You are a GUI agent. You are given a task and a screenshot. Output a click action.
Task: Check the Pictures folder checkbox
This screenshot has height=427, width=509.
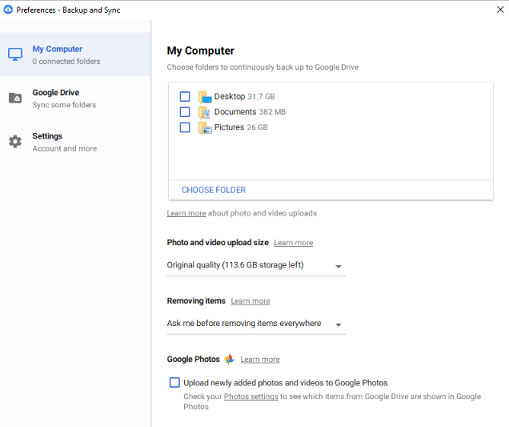[x=185, y=127]
